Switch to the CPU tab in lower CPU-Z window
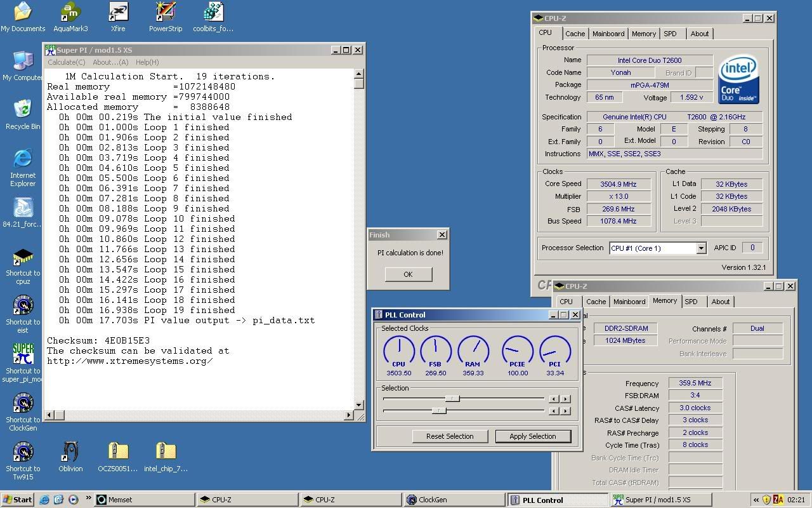This screenshot has height=508, width=812. click(x=566, y=302)
